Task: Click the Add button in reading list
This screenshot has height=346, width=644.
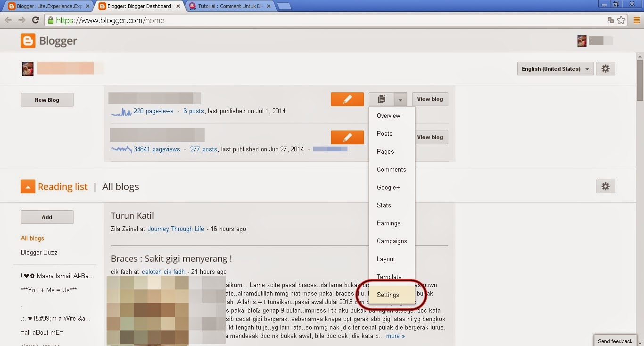Action: [47, 217]
